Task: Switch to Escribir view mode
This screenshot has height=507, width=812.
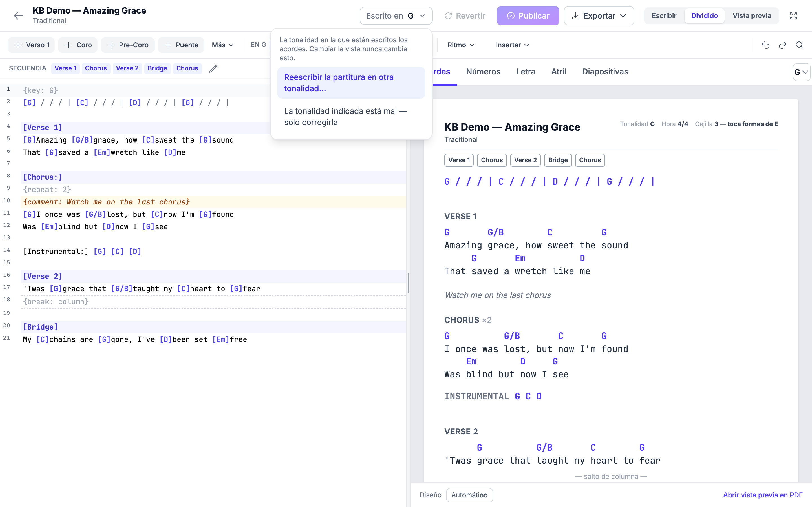Action: click(664, 16)
